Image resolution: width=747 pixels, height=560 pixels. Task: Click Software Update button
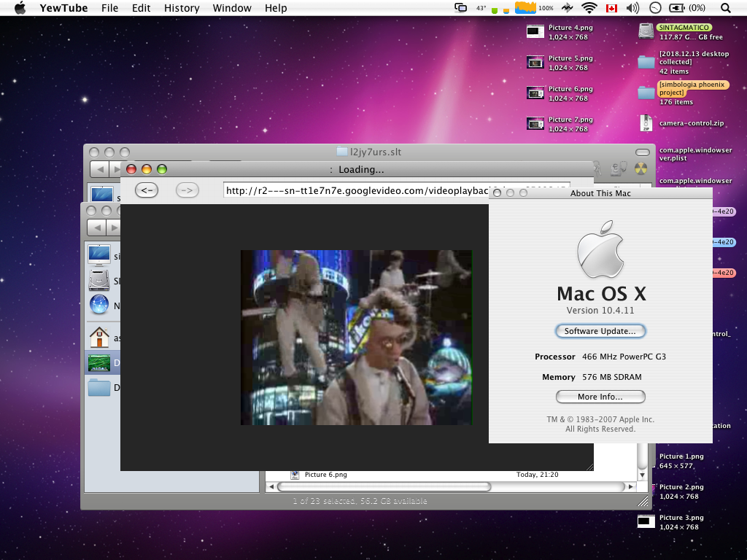[600, 331]
